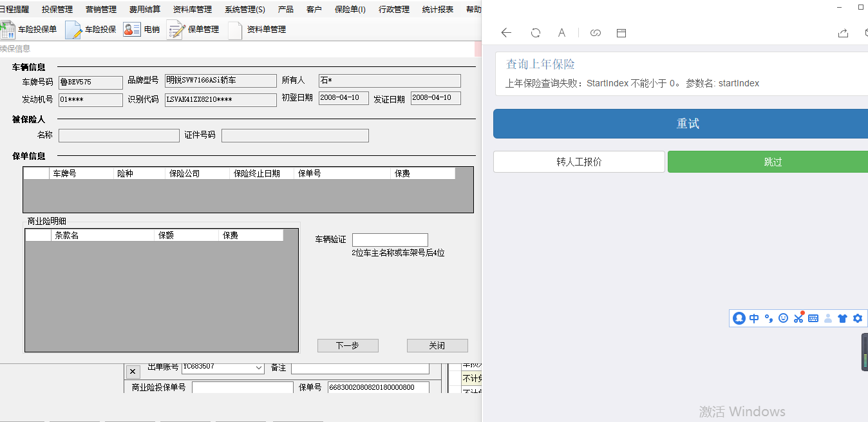Toggle the punctuation mode on IME bar
Viewport: 868px width, 422px height.
(768, 318)
